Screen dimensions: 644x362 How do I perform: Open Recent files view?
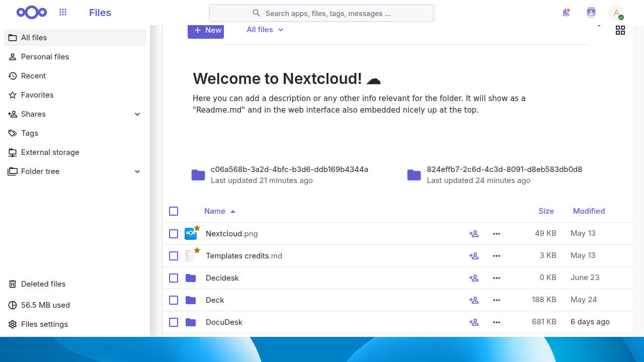point(75,76)
